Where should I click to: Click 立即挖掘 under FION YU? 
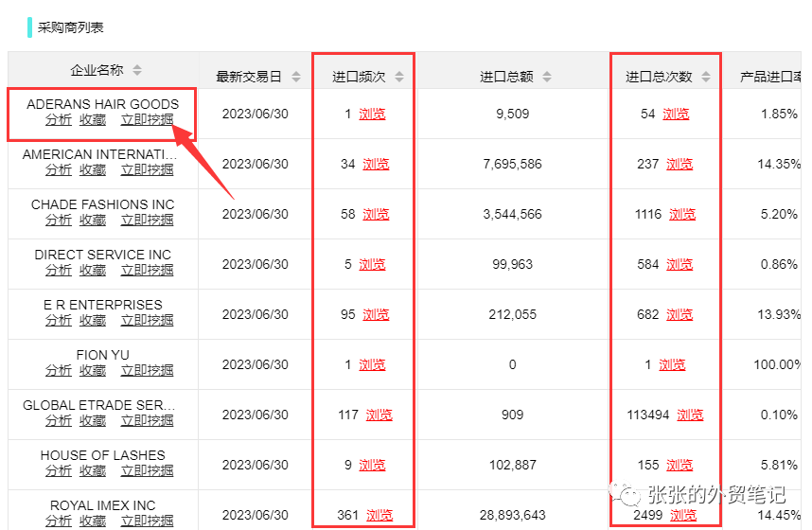tap(147, 371)
